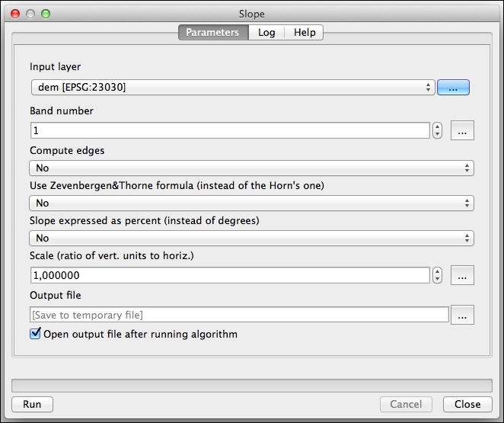This screenshot has width=504, height=423.
Task: Expand Slope expressed as percent dropdown
Action: [251, 239]
